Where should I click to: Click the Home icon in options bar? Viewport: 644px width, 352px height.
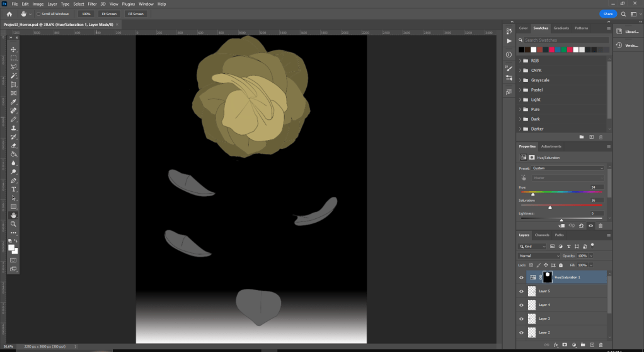tap(9, 13)
